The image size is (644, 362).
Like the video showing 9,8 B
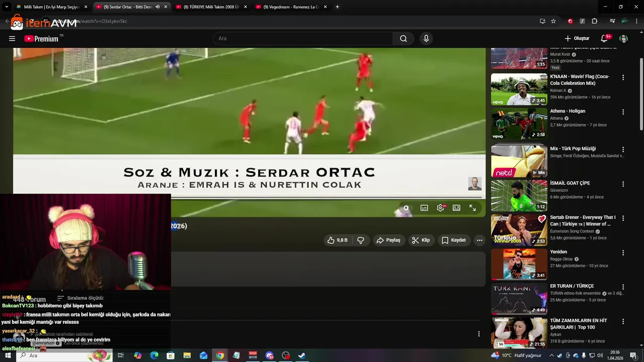pos(337,240)
